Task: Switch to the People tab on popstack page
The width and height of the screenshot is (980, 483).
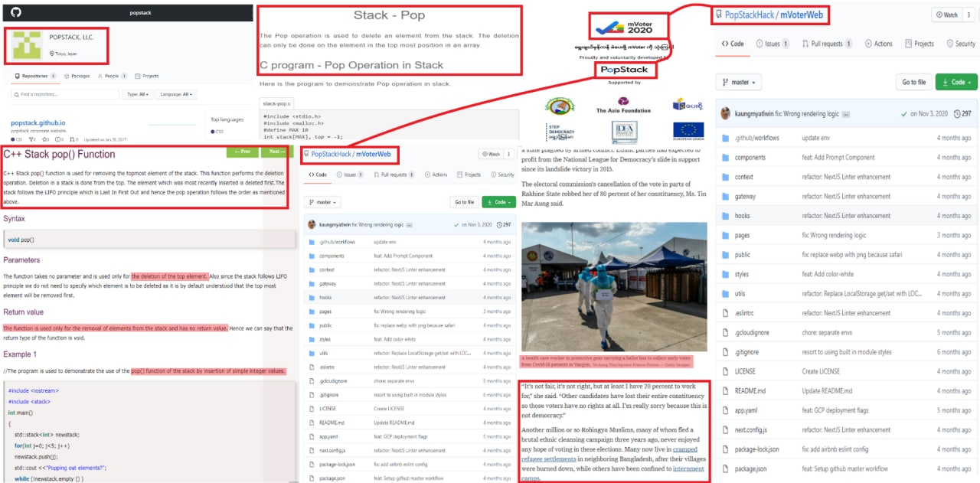Action: pos(112,77)
